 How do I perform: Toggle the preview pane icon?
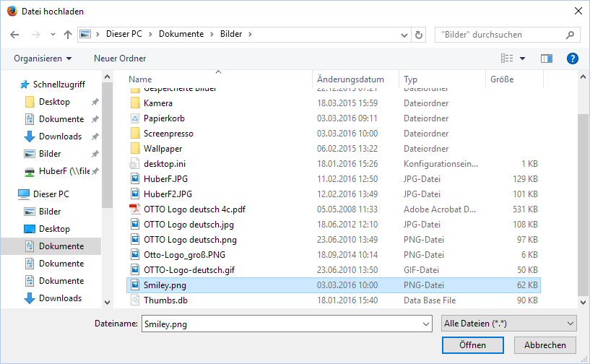click(547, 58)
